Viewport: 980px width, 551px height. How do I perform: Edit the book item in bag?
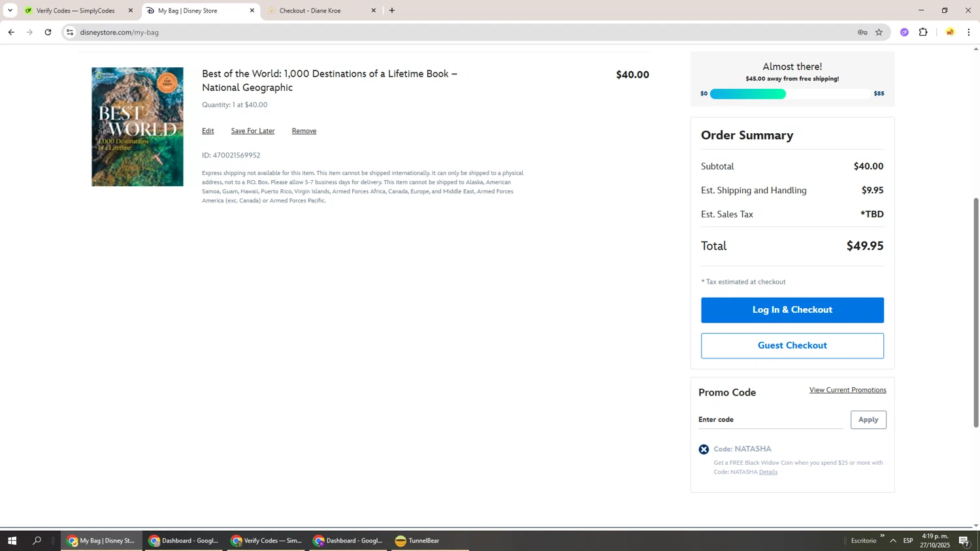tap(208, 131)
